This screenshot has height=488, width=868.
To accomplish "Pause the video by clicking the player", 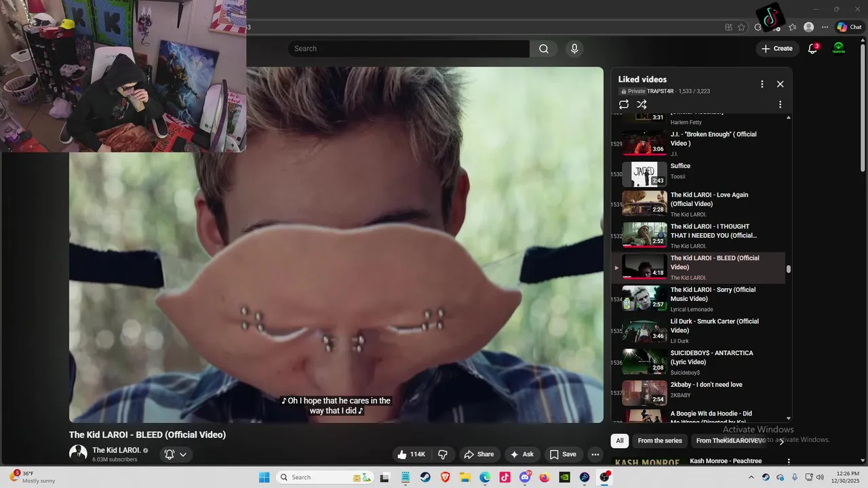I will (x=336, y=244).
